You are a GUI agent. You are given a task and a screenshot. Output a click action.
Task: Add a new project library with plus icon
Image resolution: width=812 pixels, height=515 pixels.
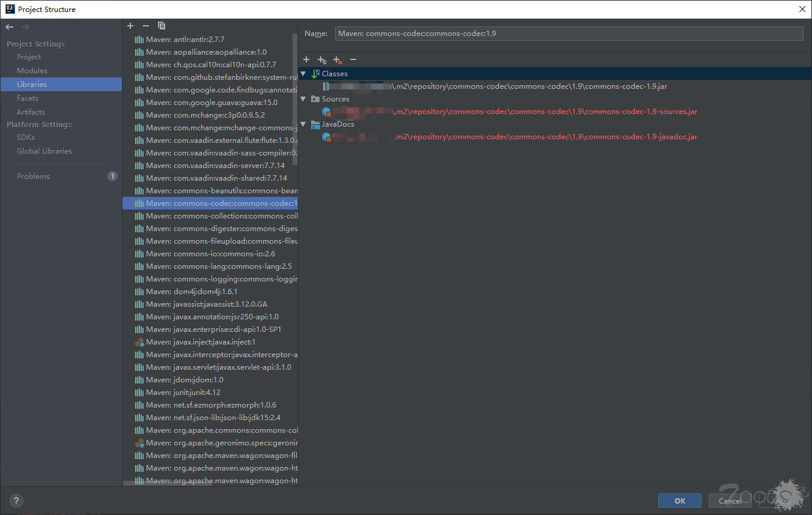coord(130,26)
